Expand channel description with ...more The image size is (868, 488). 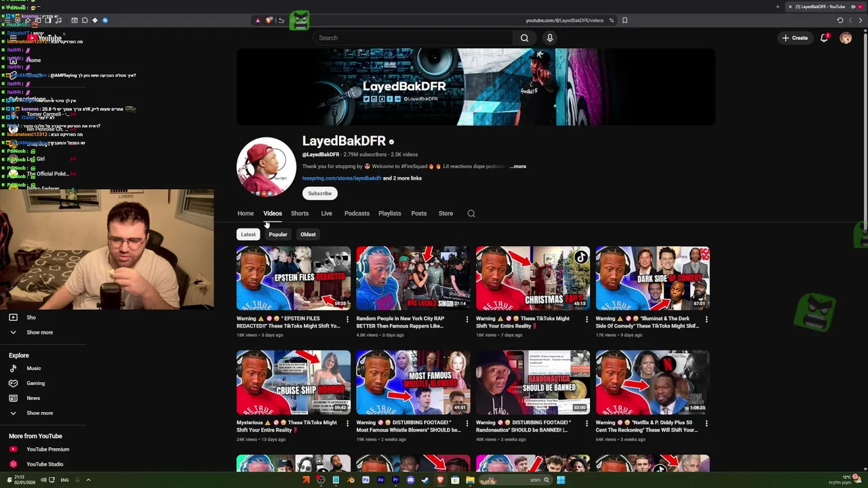(x=519, y=166)
